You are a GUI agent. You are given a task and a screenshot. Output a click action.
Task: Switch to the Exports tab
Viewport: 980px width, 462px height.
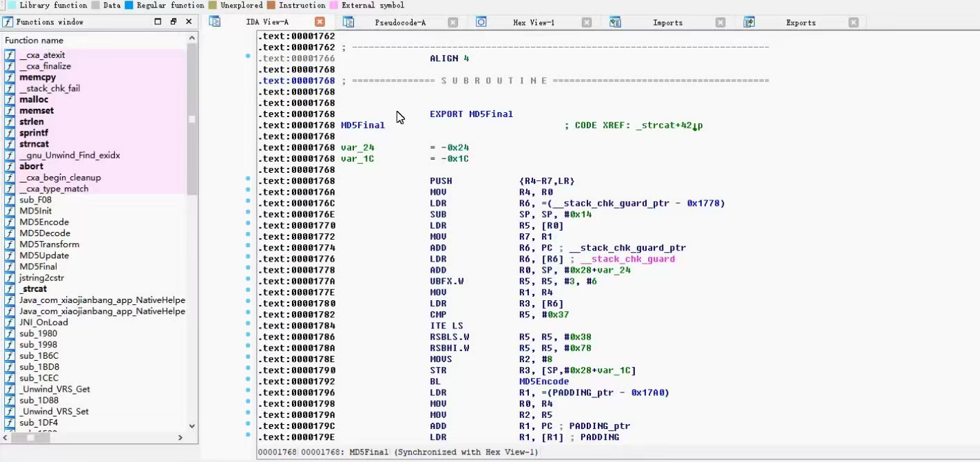tap(800, 22)
